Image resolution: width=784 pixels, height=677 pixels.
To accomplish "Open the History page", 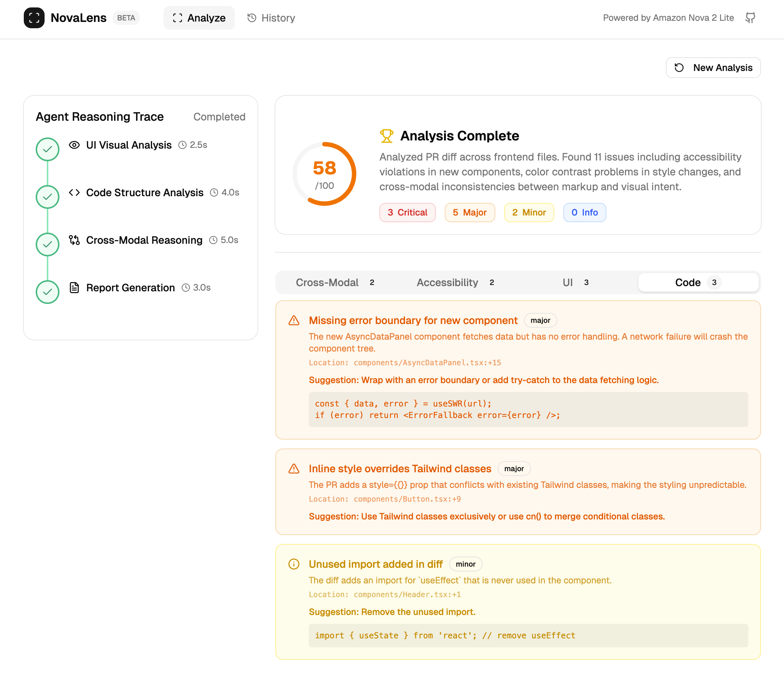I will tap(271, 18).
